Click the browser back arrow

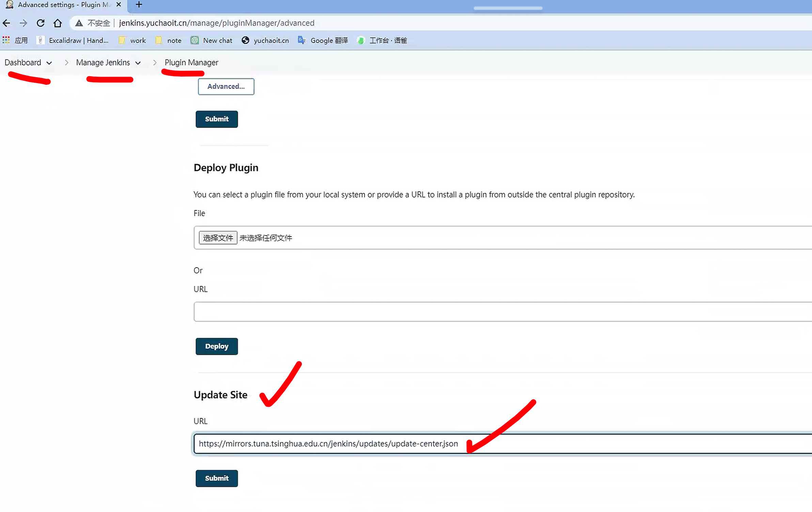tap(6, 23)
